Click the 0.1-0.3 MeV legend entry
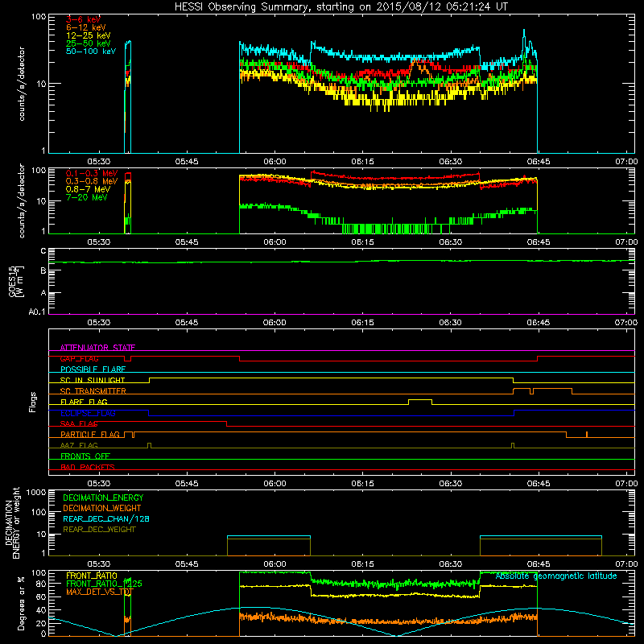The image size is (644, 644). pyautogui.click(x=92, y=173)
